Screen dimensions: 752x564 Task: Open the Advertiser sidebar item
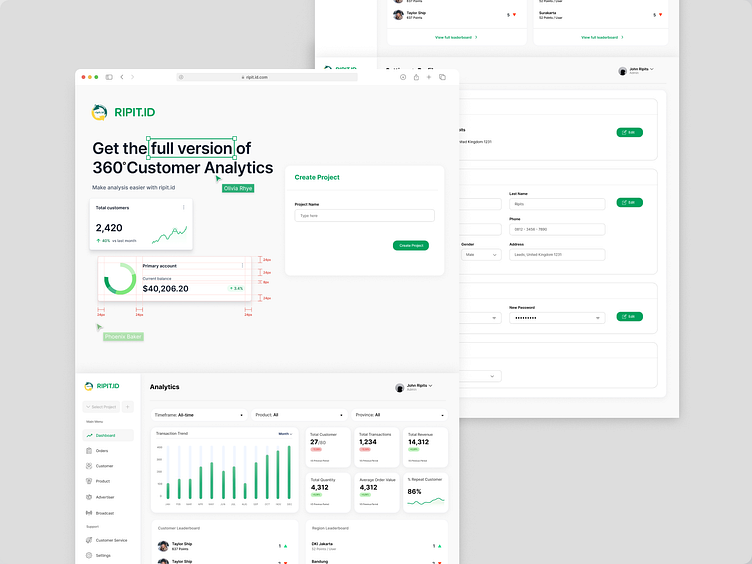pyautogui.click(x=105, y=497)
